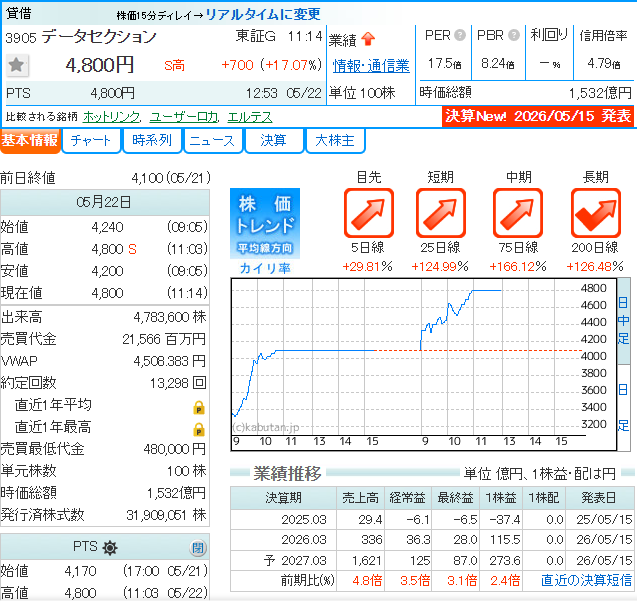Click the 貸借 label
637x601 pixels.
click(x=18, y=13)
